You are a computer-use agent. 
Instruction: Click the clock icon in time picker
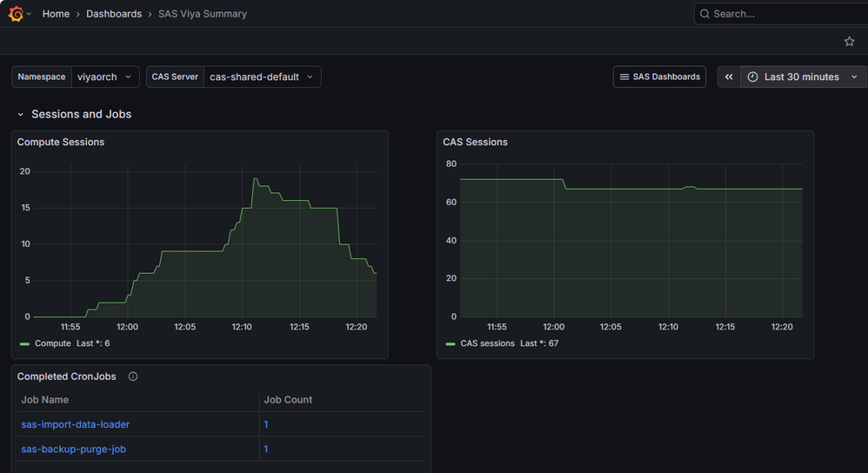753,77
